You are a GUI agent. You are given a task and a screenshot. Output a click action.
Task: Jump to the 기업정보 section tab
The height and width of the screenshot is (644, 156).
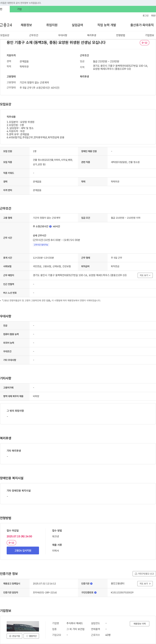pos(149,35)
